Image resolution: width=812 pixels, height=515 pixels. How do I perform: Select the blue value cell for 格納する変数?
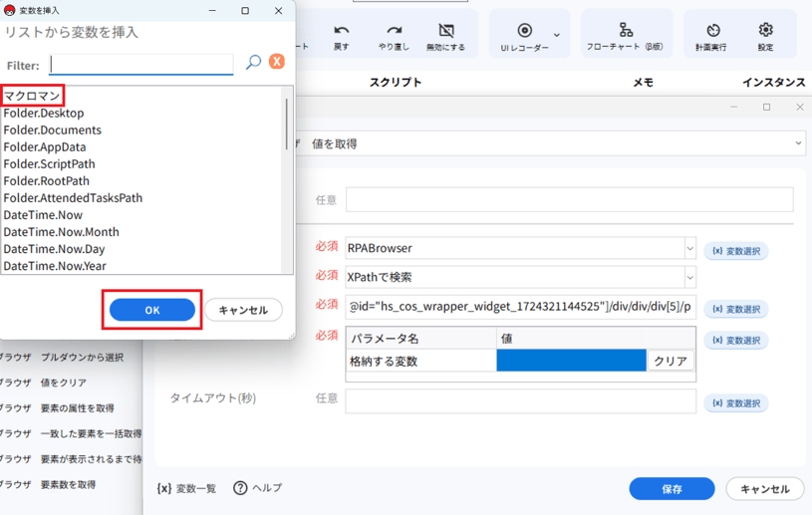571,361
